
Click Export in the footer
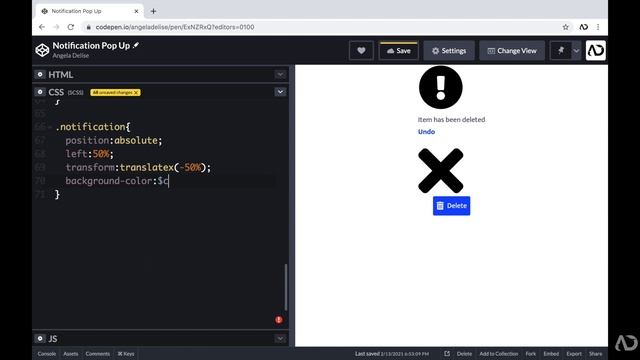coord(574,353)
